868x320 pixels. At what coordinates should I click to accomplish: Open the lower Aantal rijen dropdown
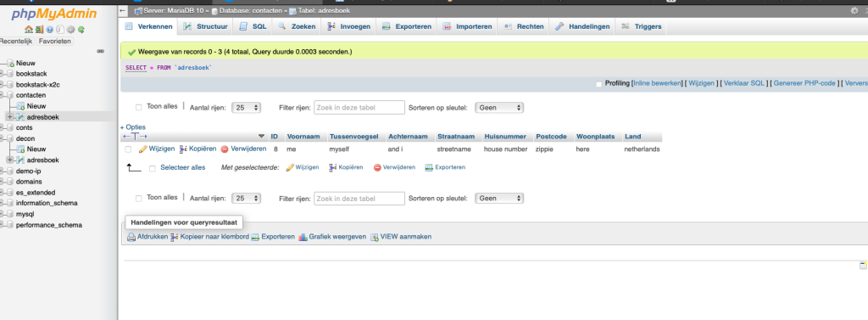[x=247, y=198]
